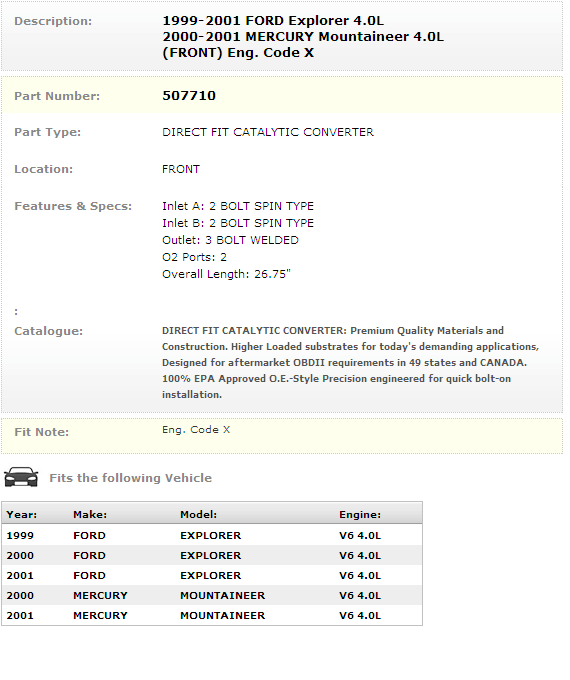Click the Catalogue description paragraph
570x680 pixels.
(x=351, y=362)
